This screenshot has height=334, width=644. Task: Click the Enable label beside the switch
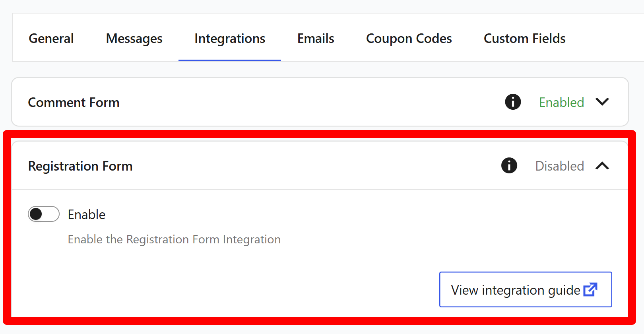point(86,214)
